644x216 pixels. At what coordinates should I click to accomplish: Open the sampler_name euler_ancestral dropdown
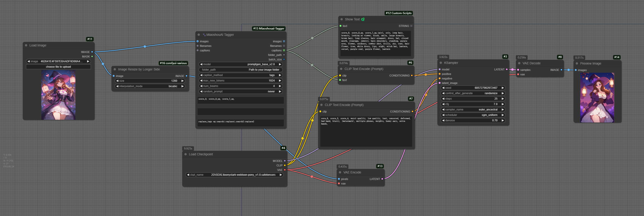pos(473,110)
